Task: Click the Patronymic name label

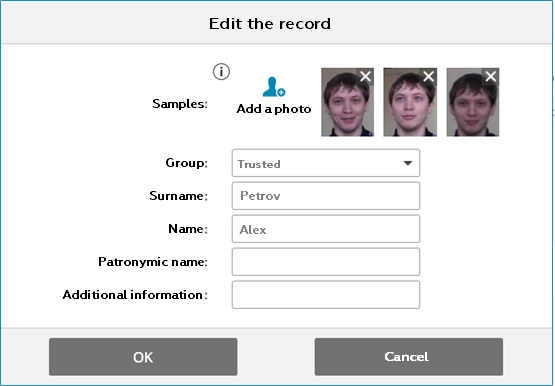Action: tap(153, 262)
